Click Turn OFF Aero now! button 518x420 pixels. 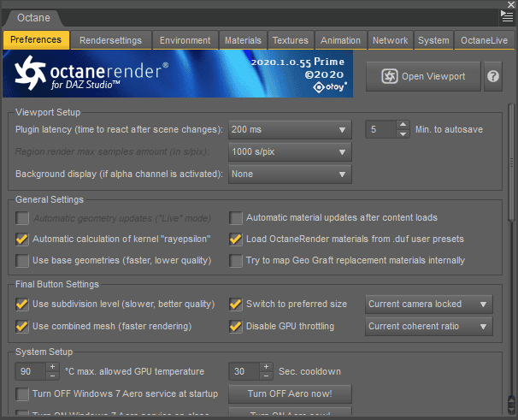[x=290, y=393]
